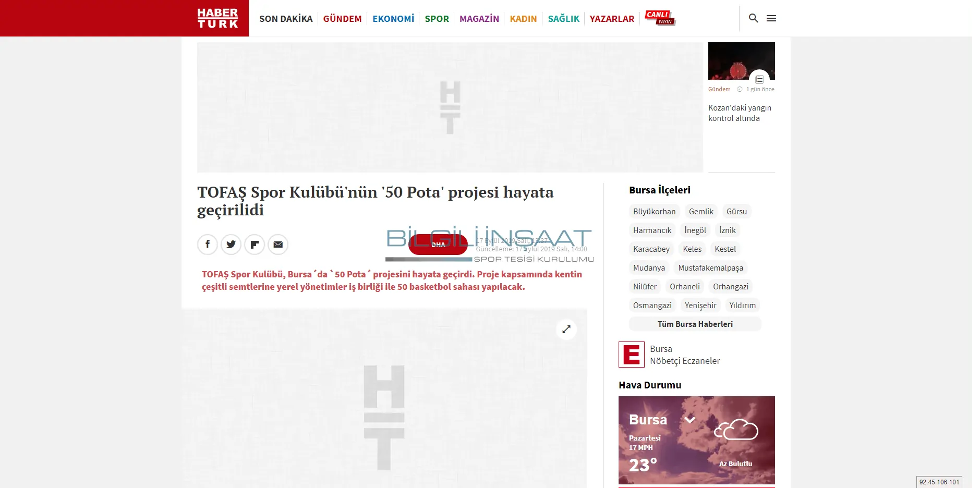Viewport: 980px width, 488px height.
Task: Click the Habertürk logo
Action: tap(217, 18)
